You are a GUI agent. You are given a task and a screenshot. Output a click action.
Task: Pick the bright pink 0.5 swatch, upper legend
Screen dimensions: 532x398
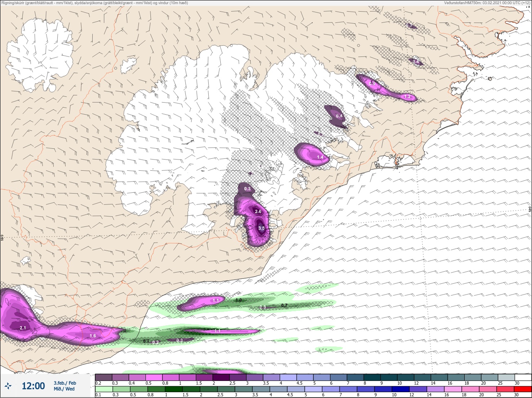(x=154, y=377)
